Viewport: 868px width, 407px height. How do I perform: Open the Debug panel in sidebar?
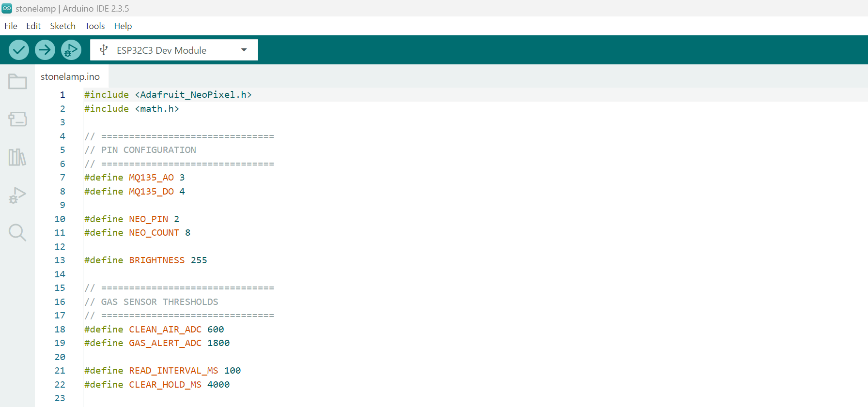(17, 195)
